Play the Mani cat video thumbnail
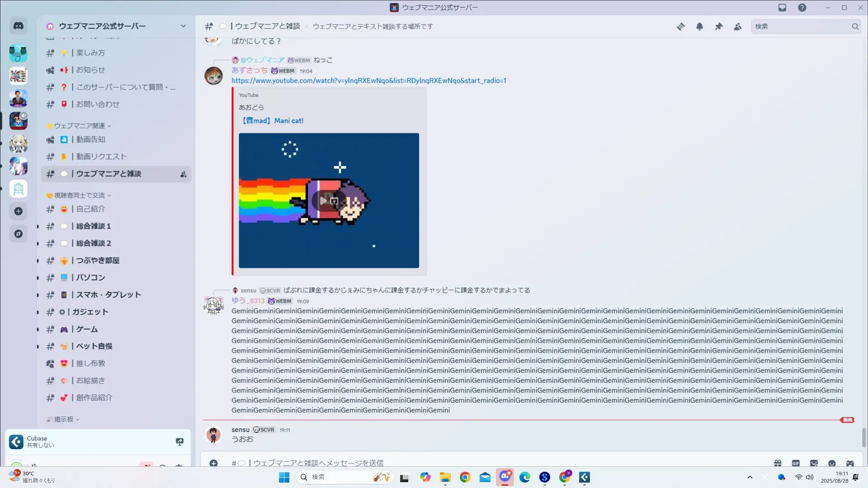Screen dimensions: 868x488 tap(323, 201)
